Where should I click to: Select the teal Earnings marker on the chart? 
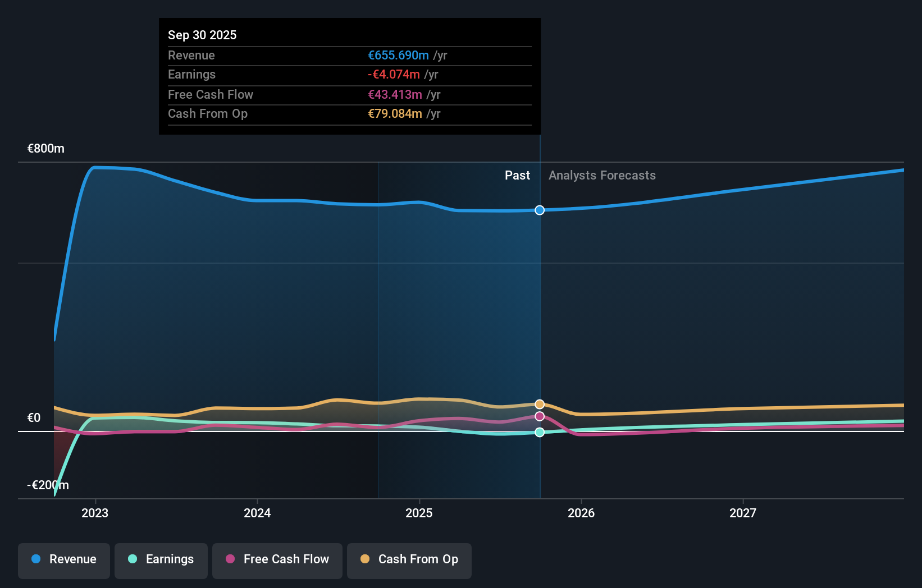click(539, 432)
